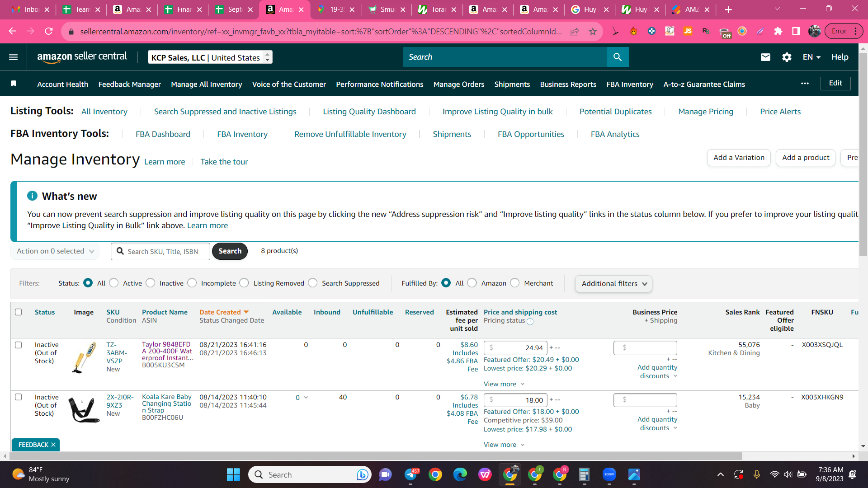The width and height of the screenshot is (868, 488).
Task: Open A-to-z Guarantee Claims menu item
Action: point(704,84)
